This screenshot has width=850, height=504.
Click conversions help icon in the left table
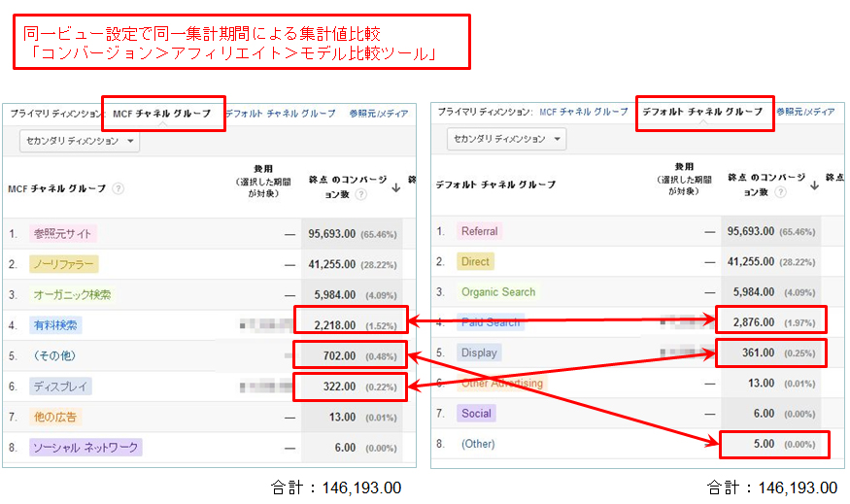[x=360, y=194]
